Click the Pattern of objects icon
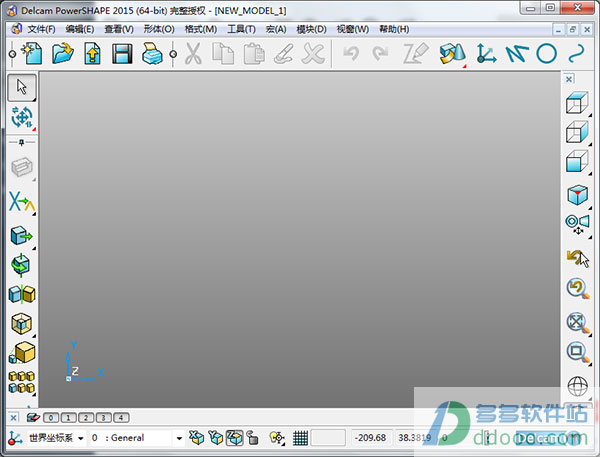600x457 pixels. [22, 382]
